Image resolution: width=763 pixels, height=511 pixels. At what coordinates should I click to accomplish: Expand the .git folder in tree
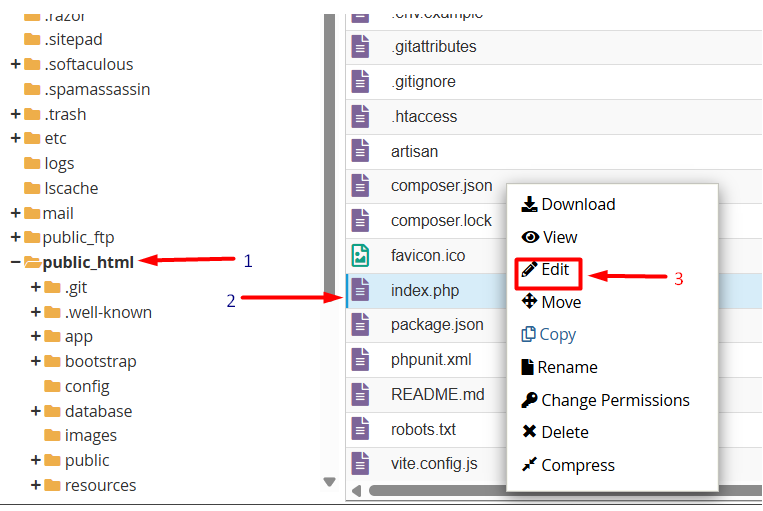36,288
